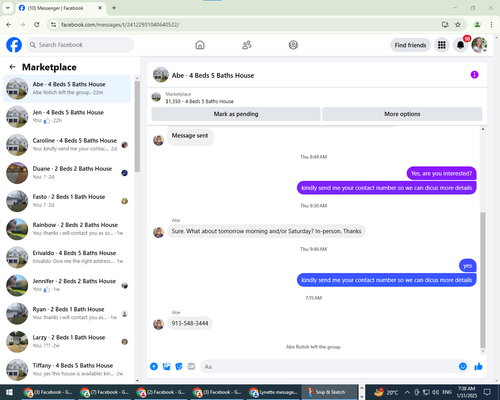Open a new browser tab

coord(114,8)
